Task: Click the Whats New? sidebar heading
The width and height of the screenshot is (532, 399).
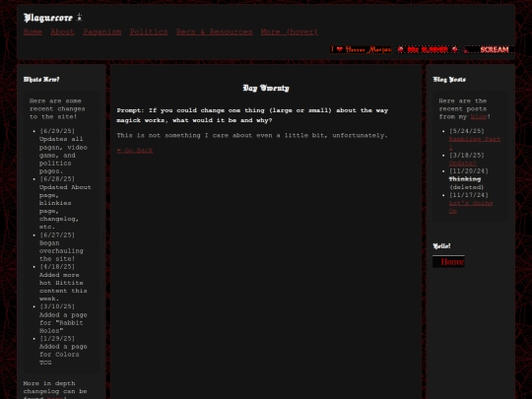Action: pyautogui.click(x=41, y=80)
